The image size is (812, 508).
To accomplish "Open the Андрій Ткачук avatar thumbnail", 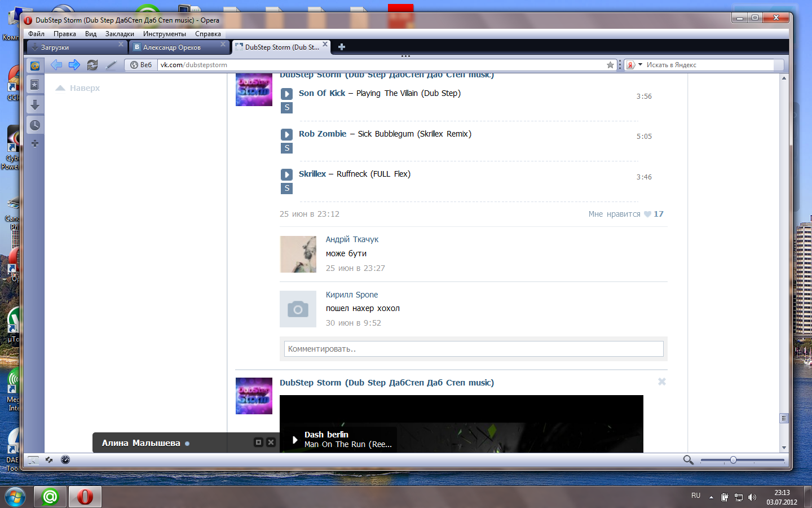I will click(298, 255).
